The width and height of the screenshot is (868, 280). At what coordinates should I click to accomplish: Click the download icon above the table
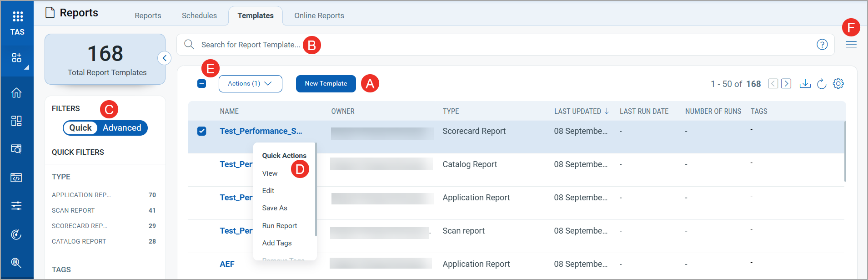pos(805,84)
